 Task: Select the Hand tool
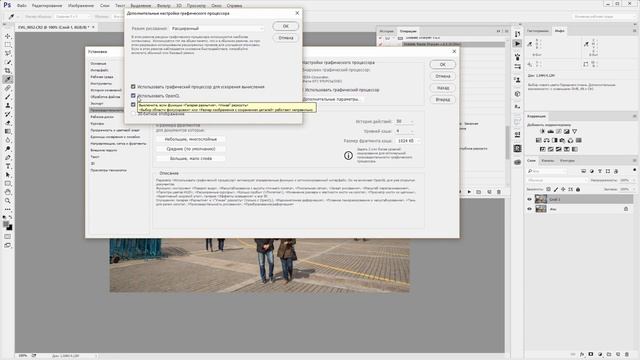click(8, 192)
